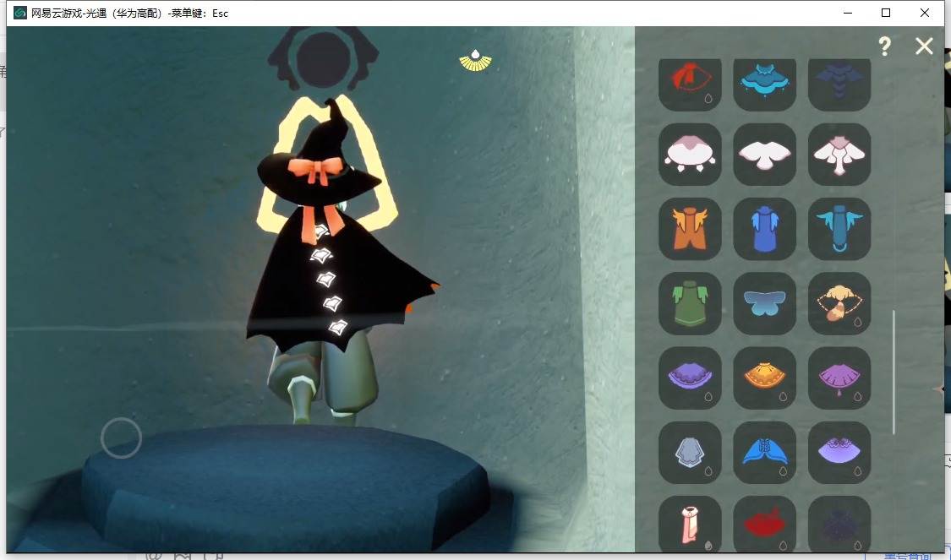
Task: Select the bright blue pointed cape
Action: 764,453
